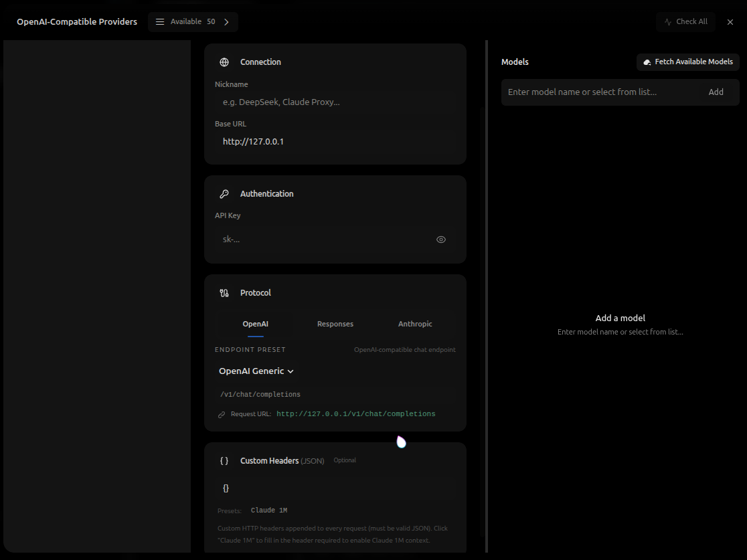The height and width of the screenshot is (560, 747).
Task: Focus the Base URL input field
Action: tap(335, 141)
